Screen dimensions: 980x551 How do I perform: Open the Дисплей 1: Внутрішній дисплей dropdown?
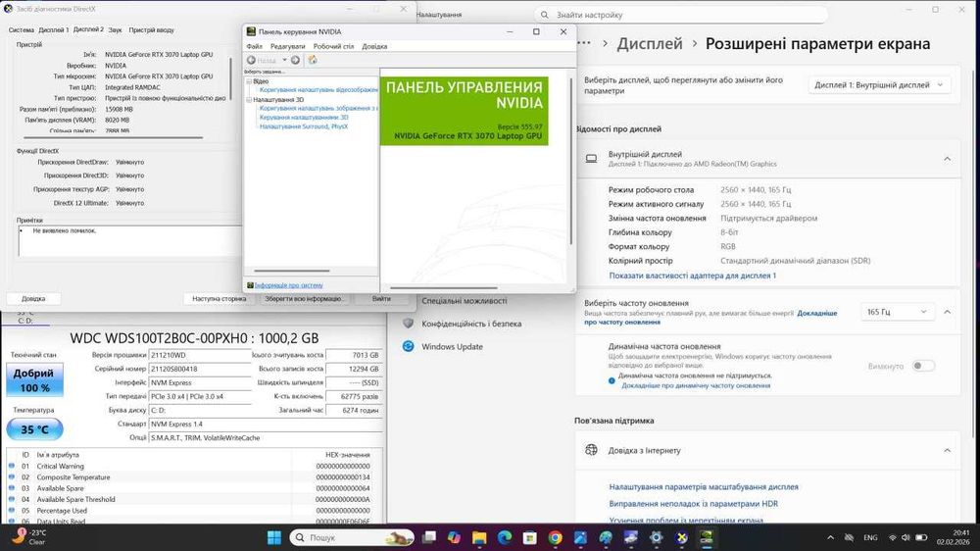click(879, 85)
